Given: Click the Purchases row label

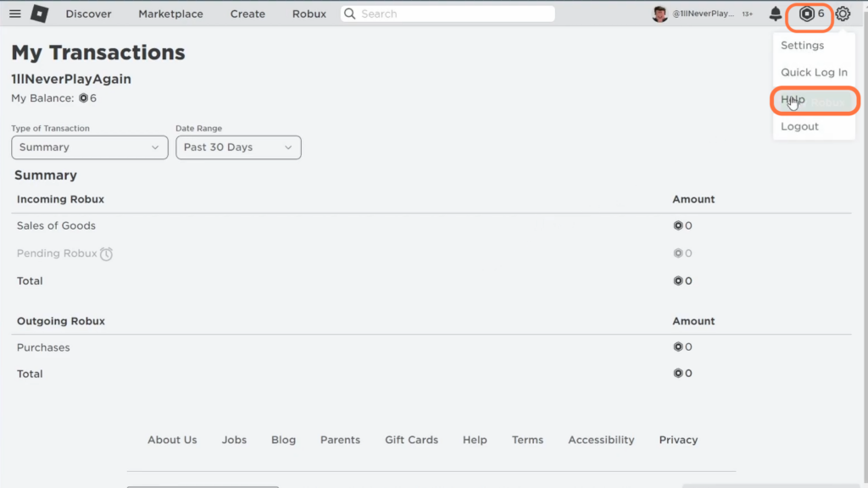Looking at the screenshot, I should point(43,347).
